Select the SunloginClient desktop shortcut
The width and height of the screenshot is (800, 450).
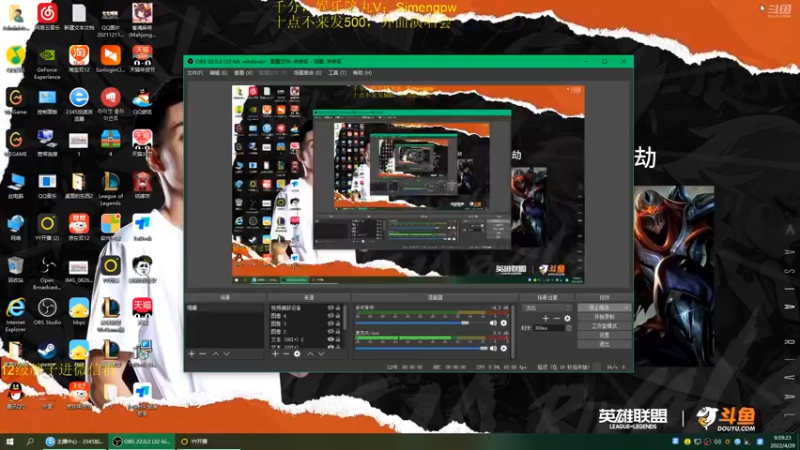point(110,59)
